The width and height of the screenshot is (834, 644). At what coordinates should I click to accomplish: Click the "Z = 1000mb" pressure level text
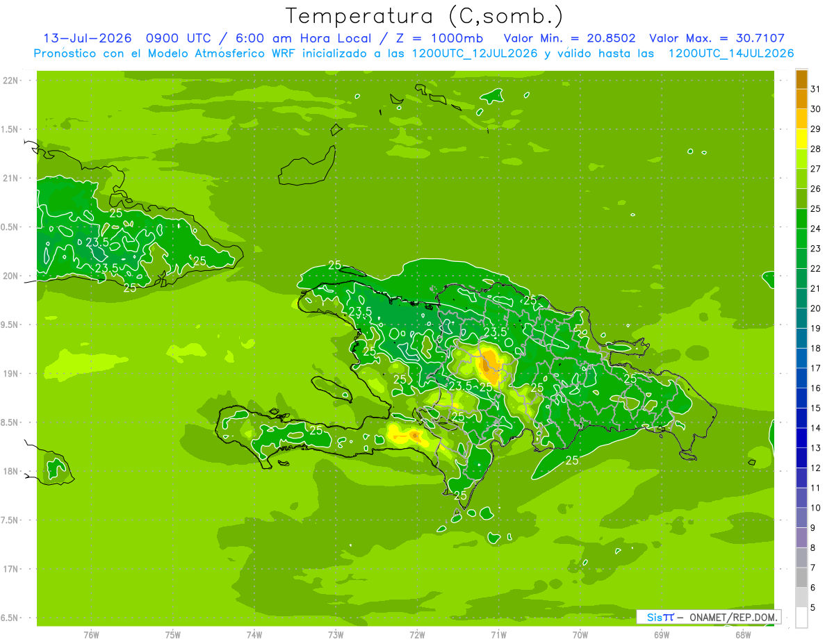[x=440, y=38]
